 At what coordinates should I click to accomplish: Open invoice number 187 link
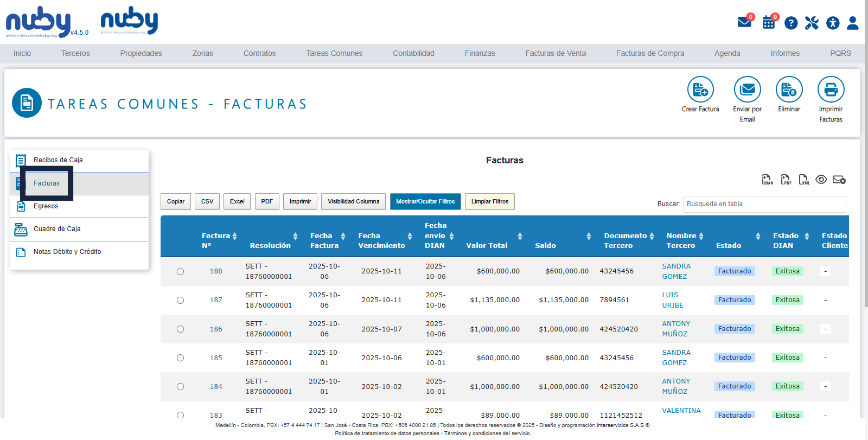pyautogui.click(x=216, y=300)
